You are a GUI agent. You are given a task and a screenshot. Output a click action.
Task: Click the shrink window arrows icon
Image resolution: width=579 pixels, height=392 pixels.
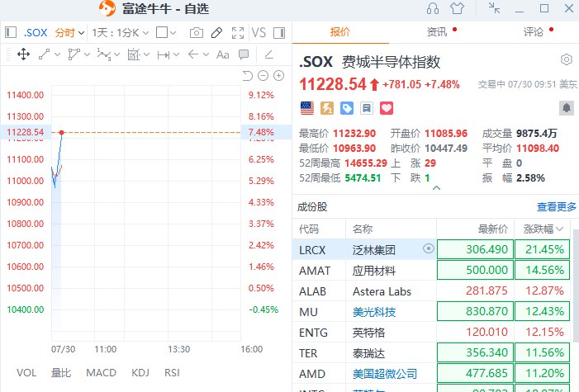tap(494, 8)
